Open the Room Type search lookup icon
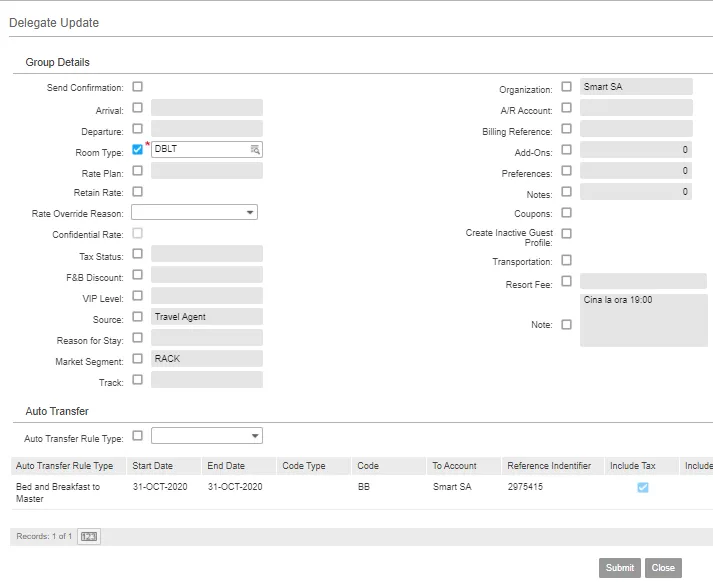Viewport: 713px width, 584px height. coord(255,149)
